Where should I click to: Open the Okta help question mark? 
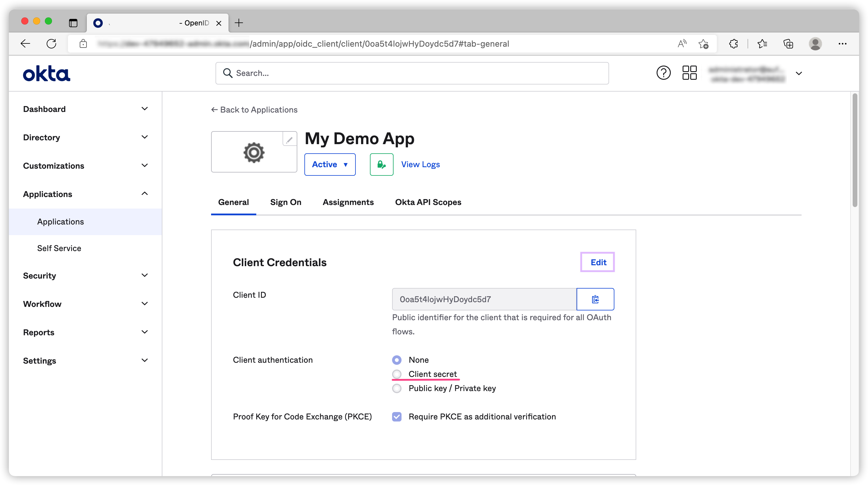click(663, 73)
